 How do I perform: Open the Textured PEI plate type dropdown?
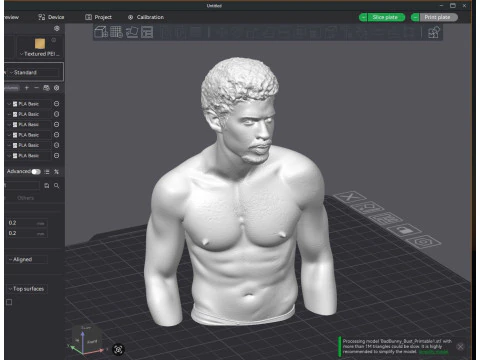pos(40,54)
